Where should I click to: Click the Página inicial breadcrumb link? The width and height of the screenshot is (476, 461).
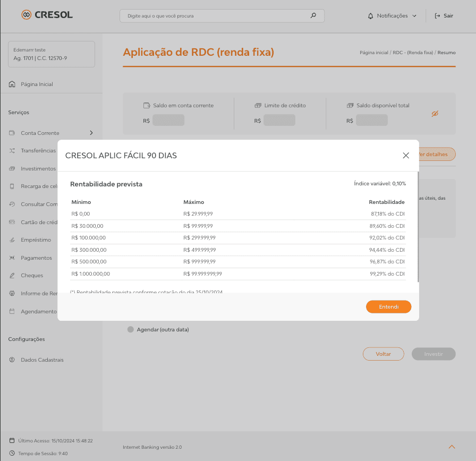coord(374,53)
